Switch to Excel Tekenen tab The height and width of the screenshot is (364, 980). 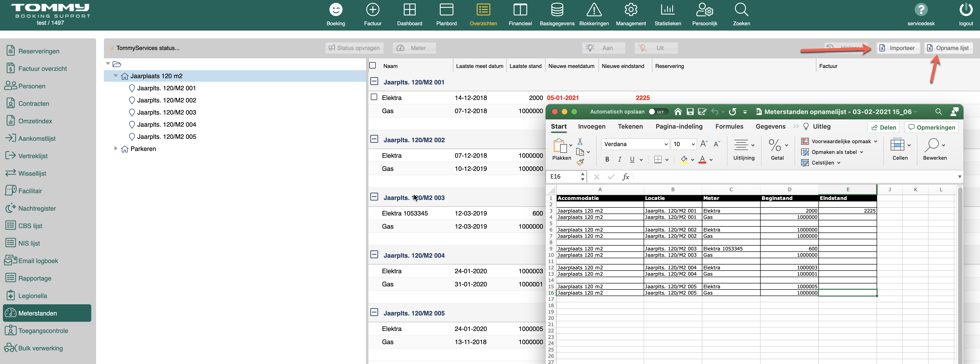tap(630, 127)
